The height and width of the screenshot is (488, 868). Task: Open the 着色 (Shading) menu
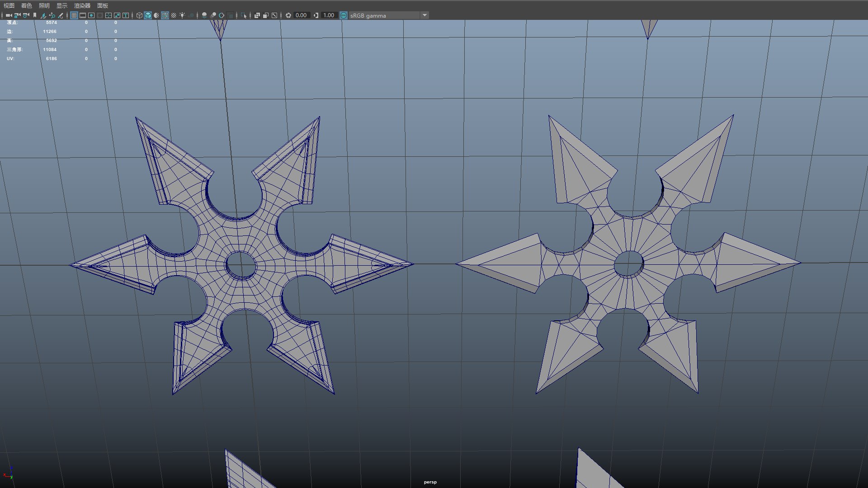(27, 5)
